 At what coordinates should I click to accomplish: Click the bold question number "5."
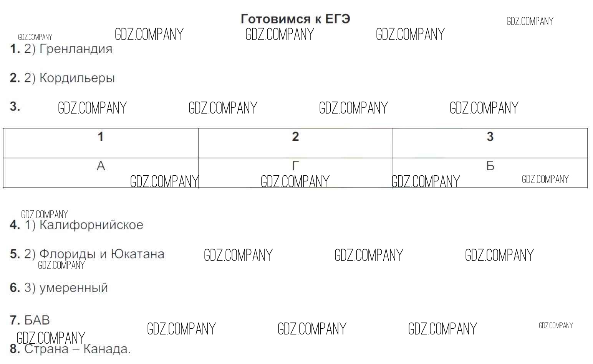pos(15,254)
